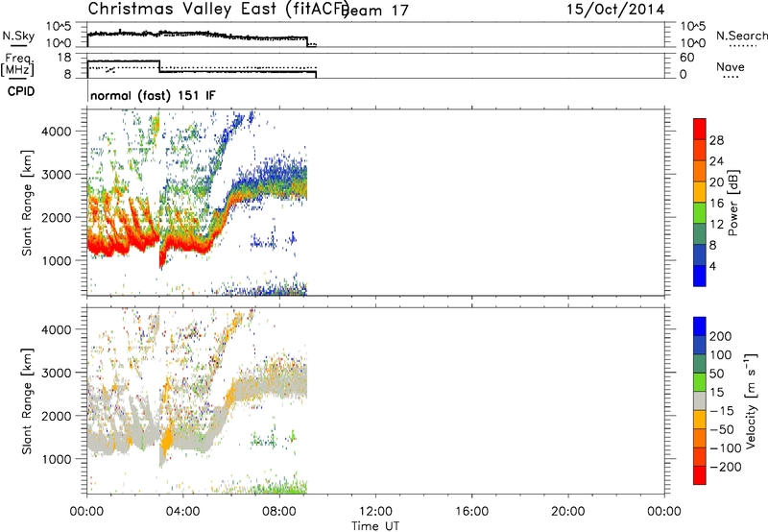Click the 1000 tick in the power panel
Image resolution: width=768 pixels, height=532 pixels.
[57, 260]
